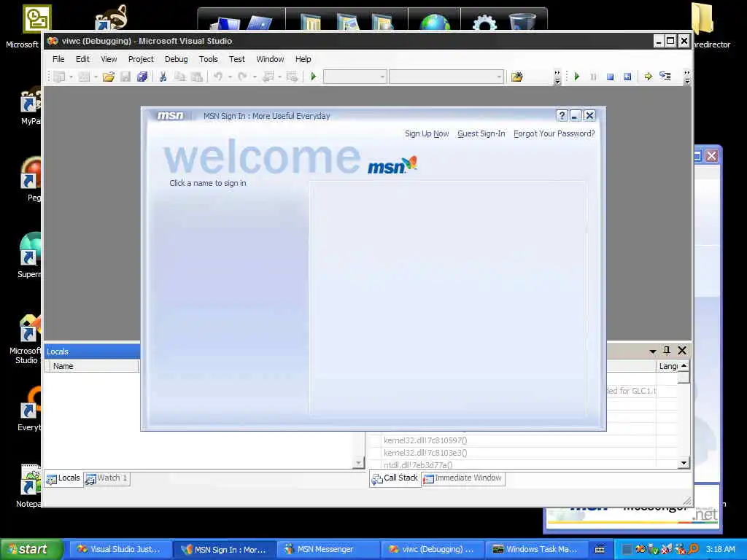Open the Tools menu
Viewport: 747px width, 560px height.
point(208,59)
